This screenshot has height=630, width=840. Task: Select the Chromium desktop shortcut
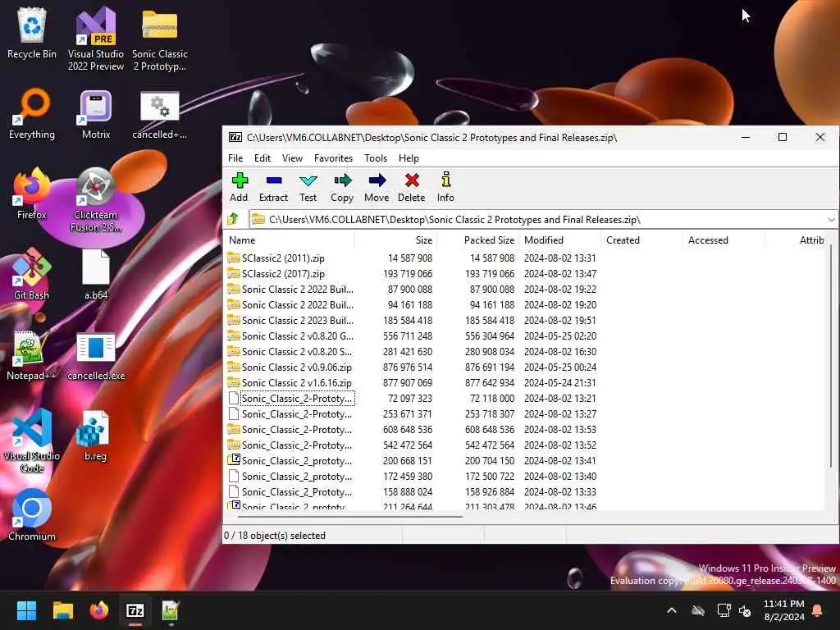click(x=32, y=515)
